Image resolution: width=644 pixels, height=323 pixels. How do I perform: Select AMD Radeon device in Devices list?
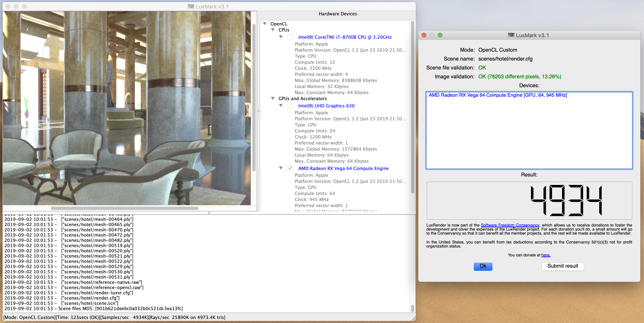click(497, 95)
